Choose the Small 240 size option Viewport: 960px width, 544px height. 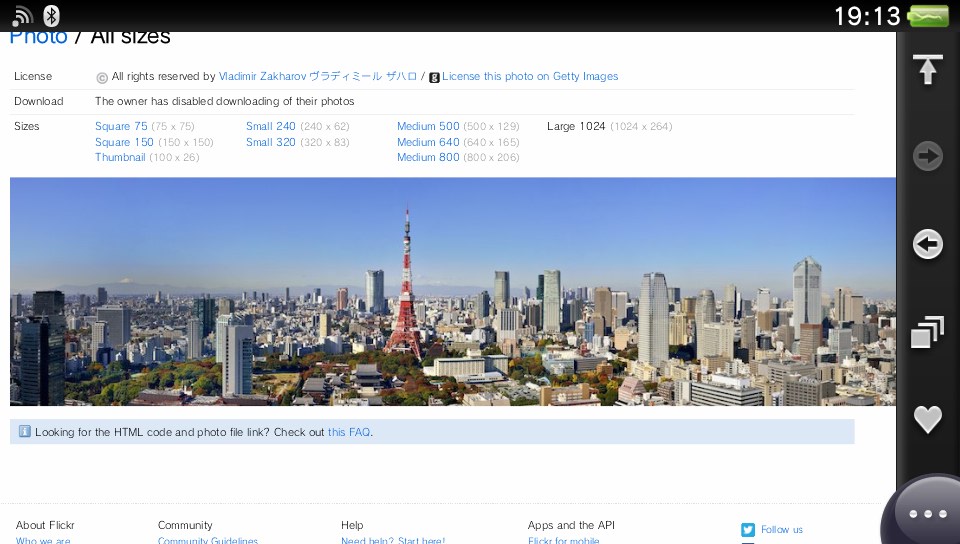pyautogui.click(x=271, y=127)
